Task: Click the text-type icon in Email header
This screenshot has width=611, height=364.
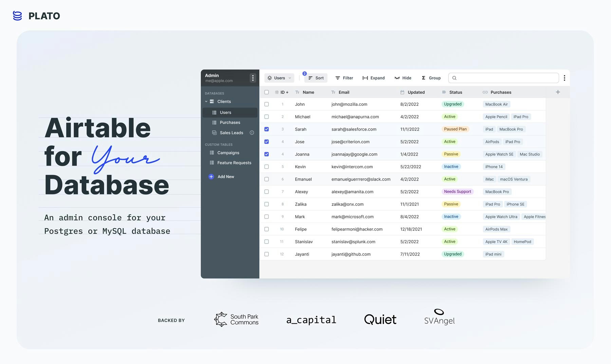Action: pos(333,92)
